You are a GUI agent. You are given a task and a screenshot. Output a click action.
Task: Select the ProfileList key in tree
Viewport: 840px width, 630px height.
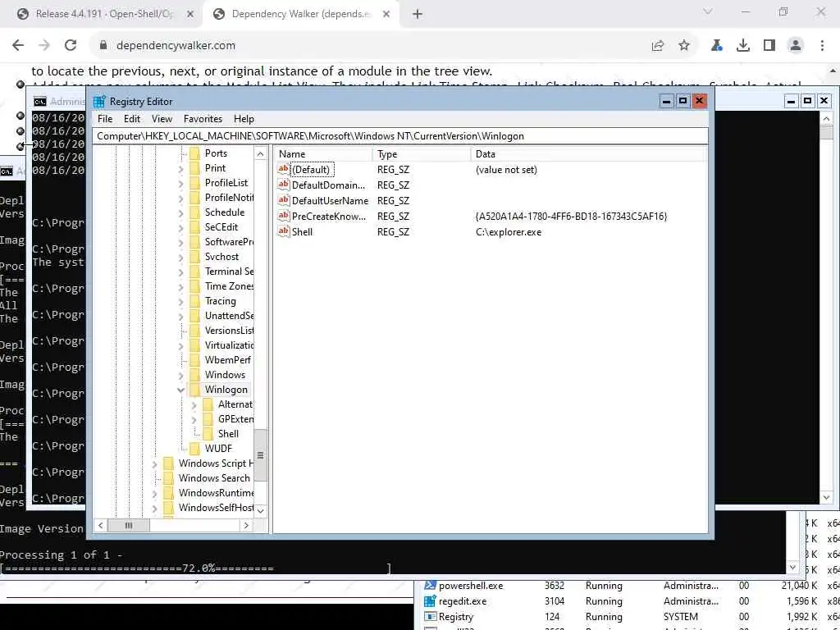click(x=226, y=183)
